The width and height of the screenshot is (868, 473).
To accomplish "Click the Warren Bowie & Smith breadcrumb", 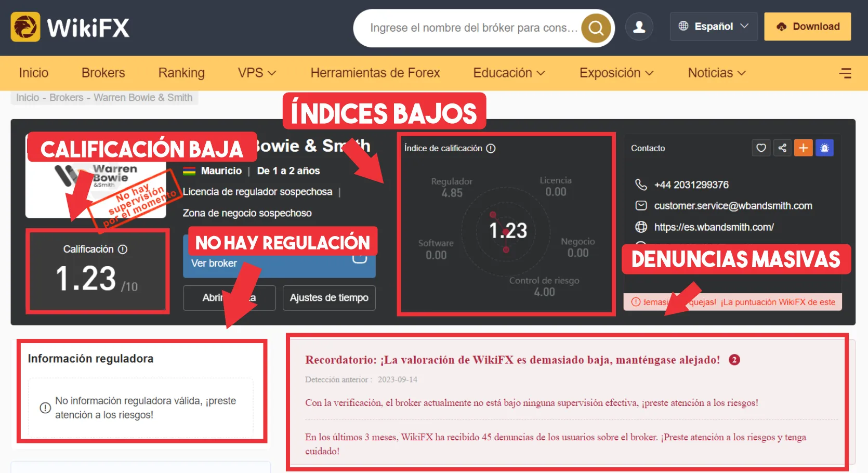I will pyautogui.click(x=143, y=98).
